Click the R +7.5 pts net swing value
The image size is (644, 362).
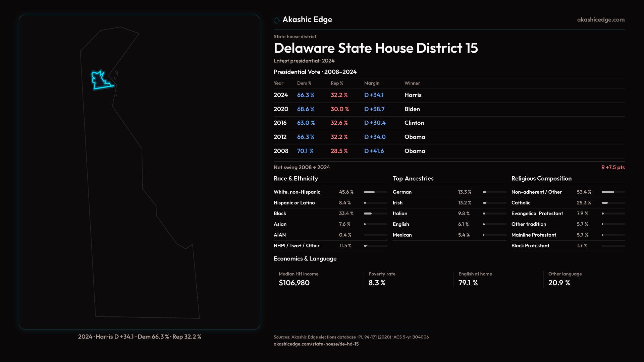tap(613, 167)
